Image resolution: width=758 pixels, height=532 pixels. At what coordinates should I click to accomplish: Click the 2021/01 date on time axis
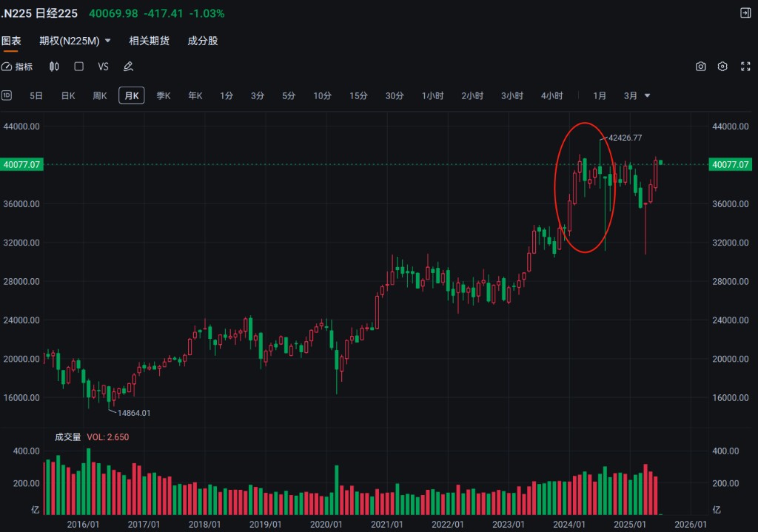(x=386, y=525)
